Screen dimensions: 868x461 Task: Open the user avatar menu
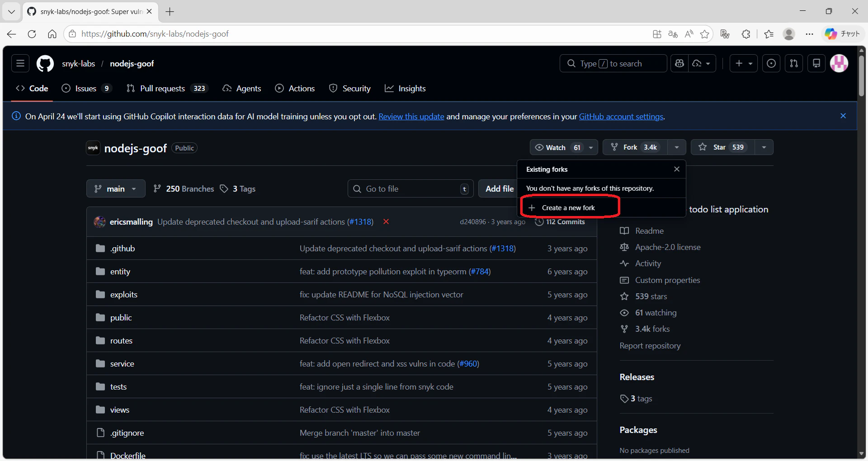(x=839, y=64)
